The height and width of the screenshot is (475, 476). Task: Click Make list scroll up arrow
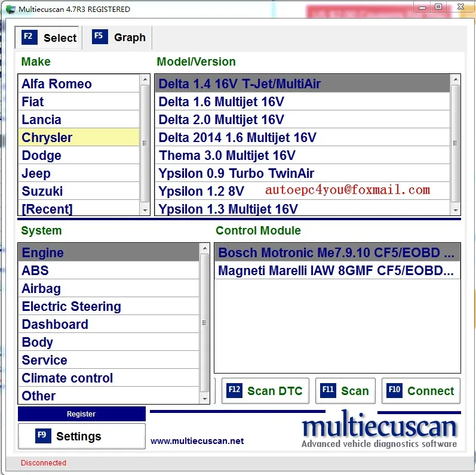coord(145,79)
